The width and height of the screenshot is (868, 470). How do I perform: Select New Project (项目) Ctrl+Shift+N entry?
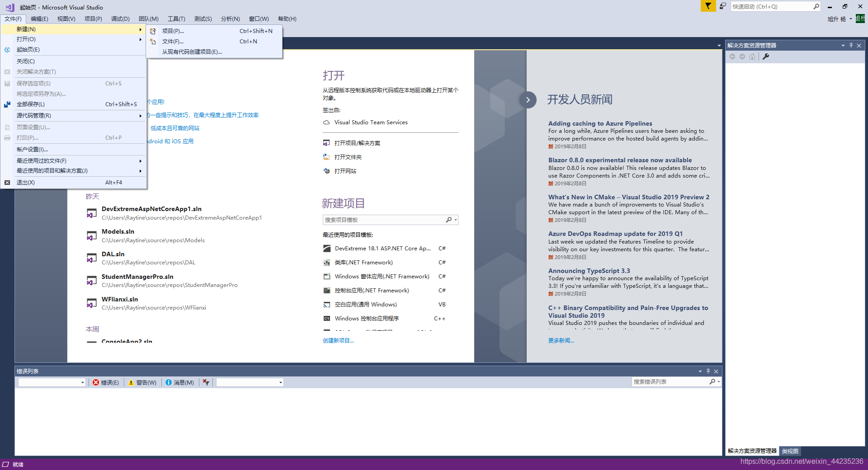214,31
